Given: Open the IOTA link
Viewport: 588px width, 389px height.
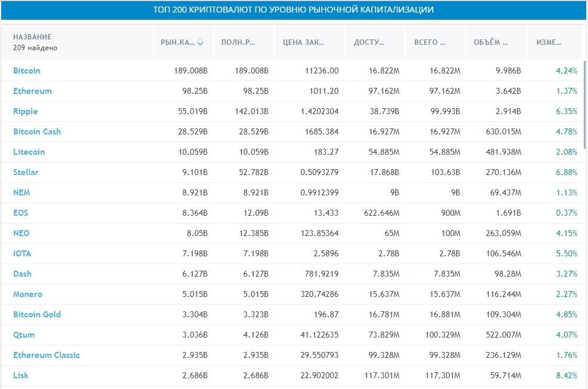Looking at the screenshot, I should 22,253.
